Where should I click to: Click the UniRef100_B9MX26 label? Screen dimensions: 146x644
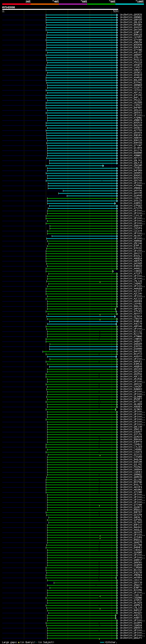click(x=131, y=35)
